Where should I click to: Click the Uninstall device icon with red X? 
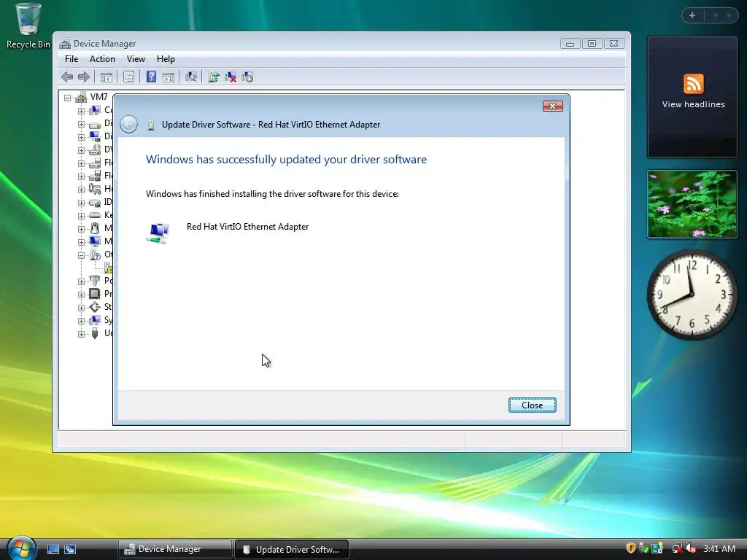[x=231, y=77]
